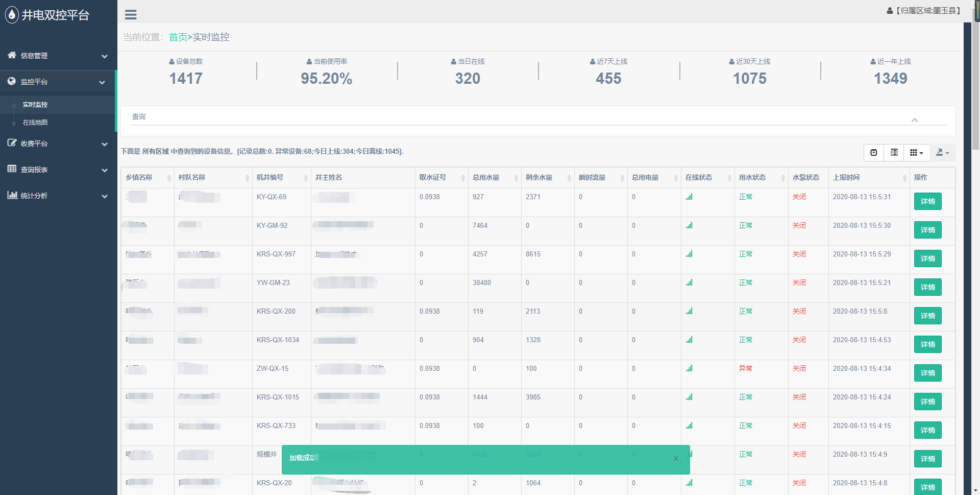
Task: Toggle the card view display button
Action: point(894,153)
